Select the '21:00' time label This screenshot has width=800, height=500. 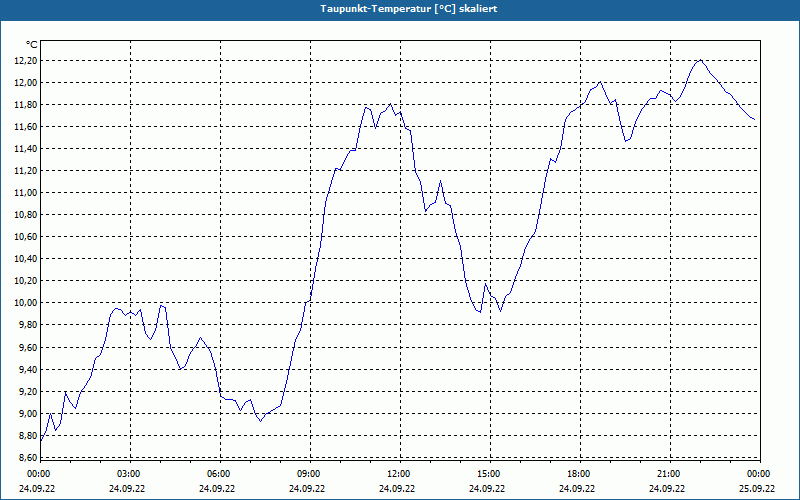[x=669, y=474]
